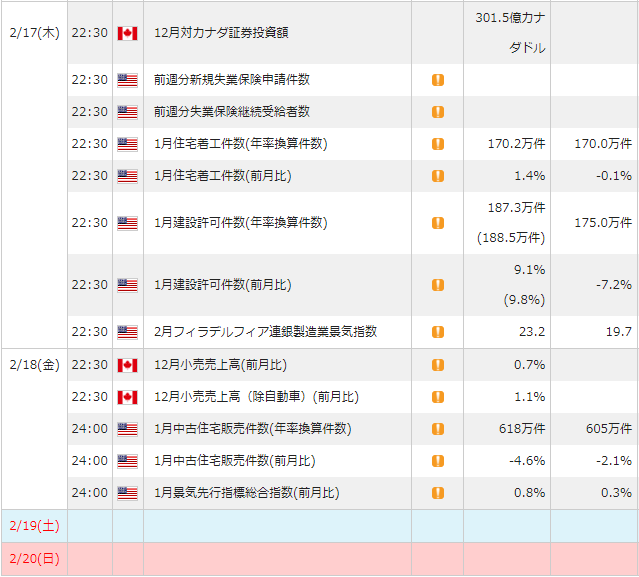Viewport: 639px width, 577px height.
Task: Click the -7.2% forecast value
Action: 614,285
